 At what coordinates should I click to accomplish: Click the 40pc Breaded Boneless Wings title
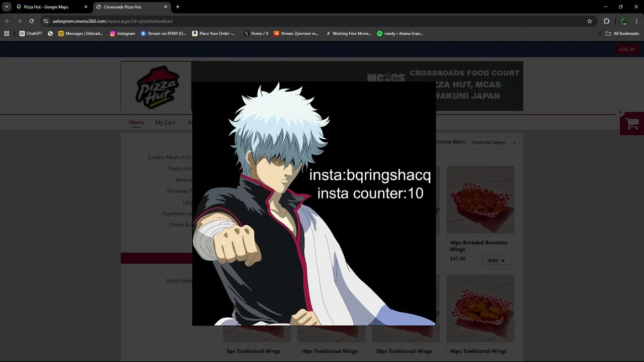point(478,246)
